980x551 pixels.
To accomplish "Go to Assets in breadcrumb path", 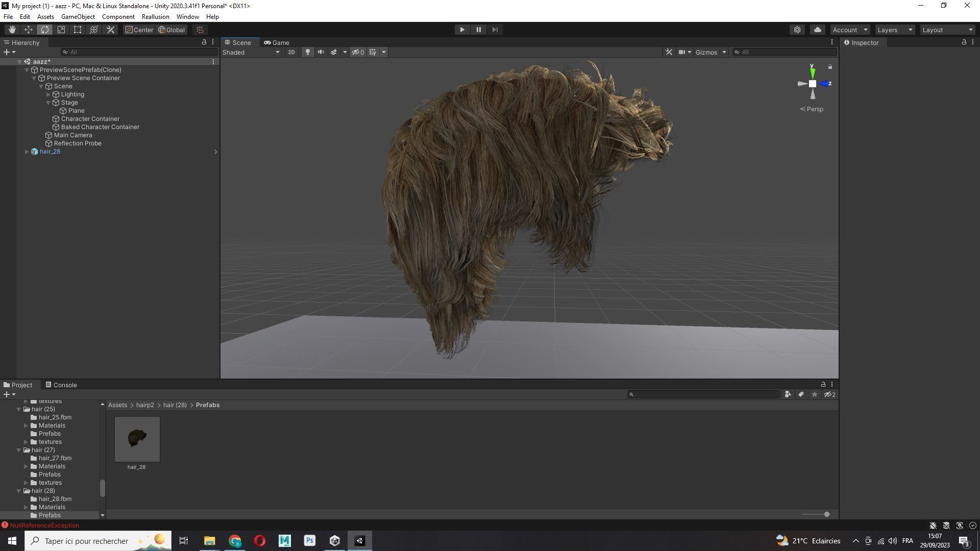I will [x=117, y=405].
